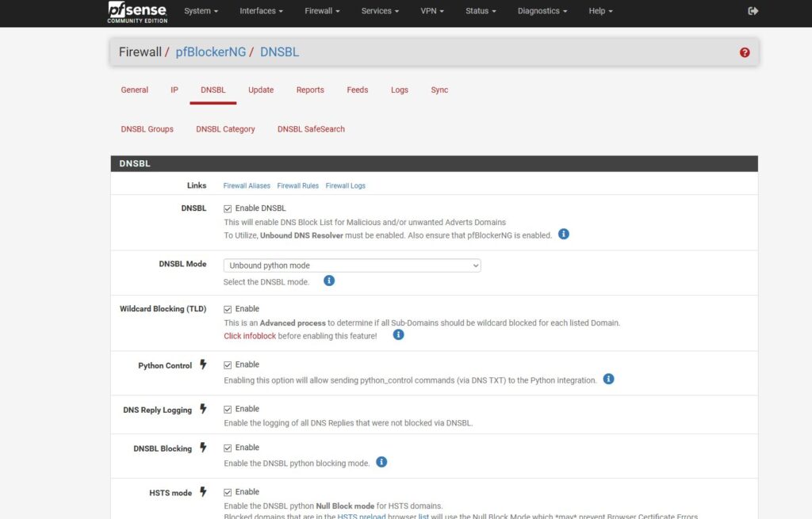Show info icon for DNSBL python blocking mode
The image size is (812, 519).
pos(381,462)
